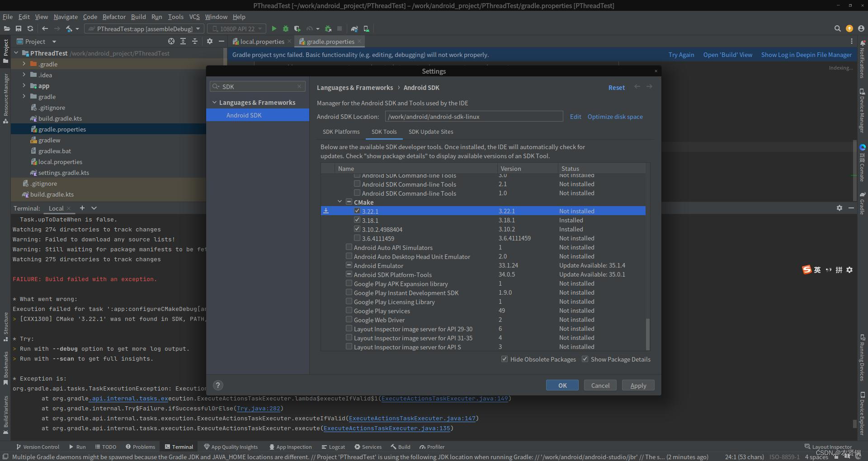Click the Search Everywhere magnifier icon
This screenshot has width=868, height=461.
coord(837,28)
